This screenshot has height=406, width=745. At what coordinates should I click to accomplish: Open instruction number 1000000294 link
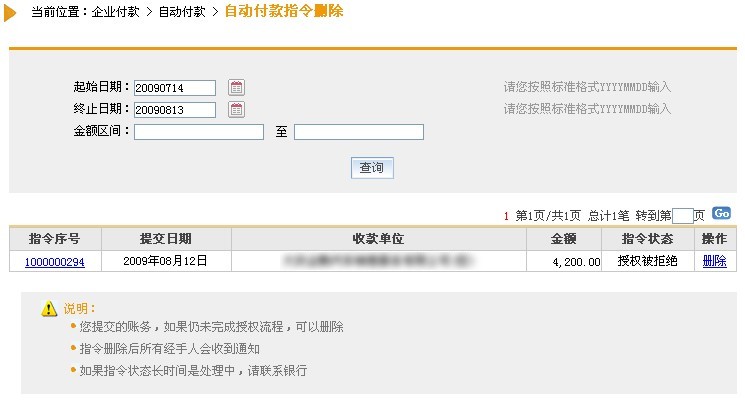tap(55, 262)
